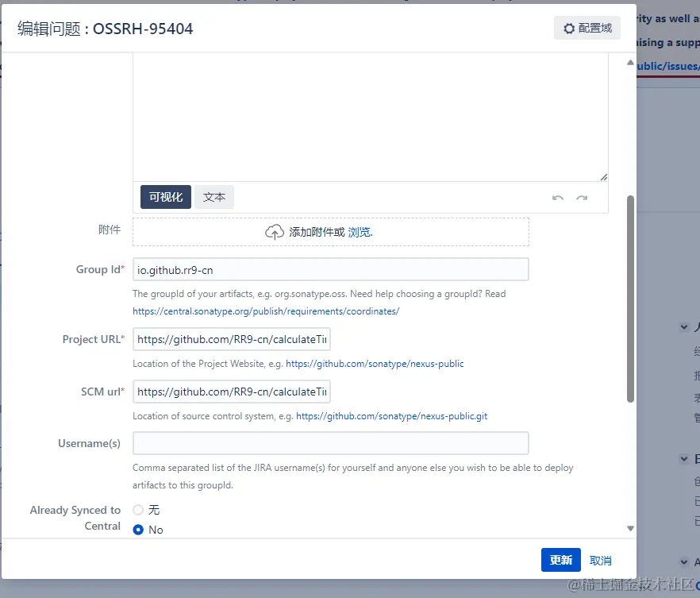Click scroll up arrow of dialog
The height and width of the screenshot is (598, 700).
point(630,63)
